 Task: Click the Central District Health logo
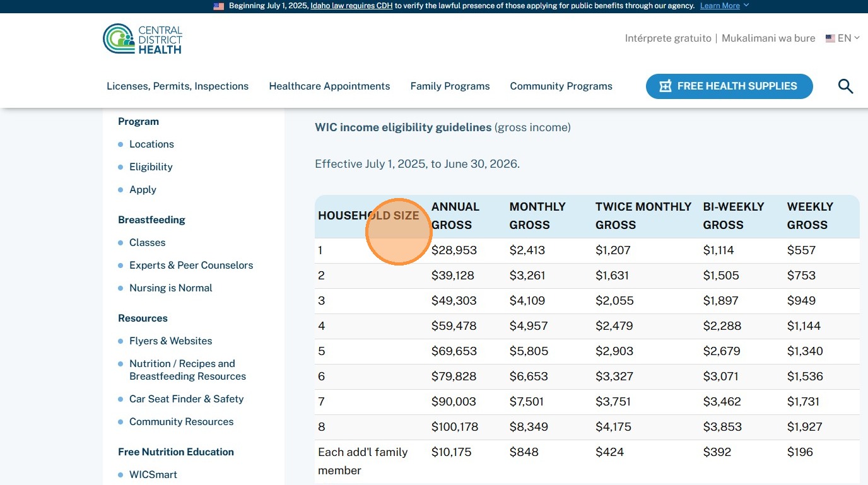pos(143,39)
